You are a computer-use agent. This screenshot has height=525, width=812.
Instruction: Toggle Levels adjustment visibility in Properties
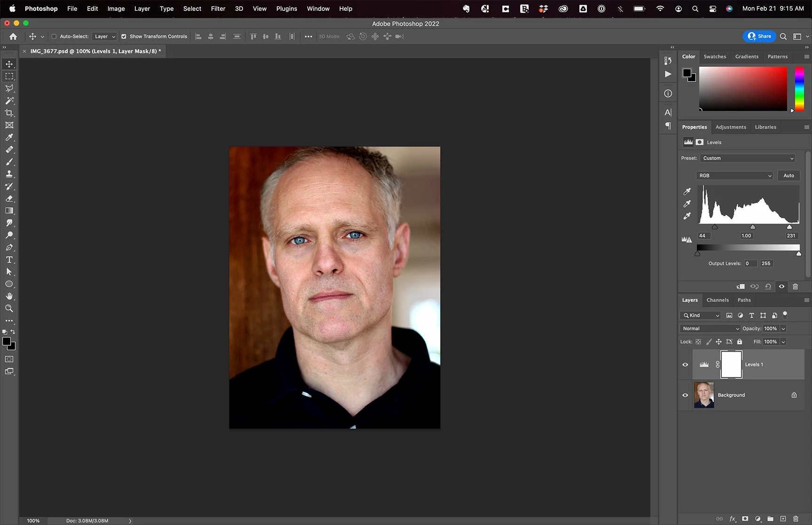point(781,286)
